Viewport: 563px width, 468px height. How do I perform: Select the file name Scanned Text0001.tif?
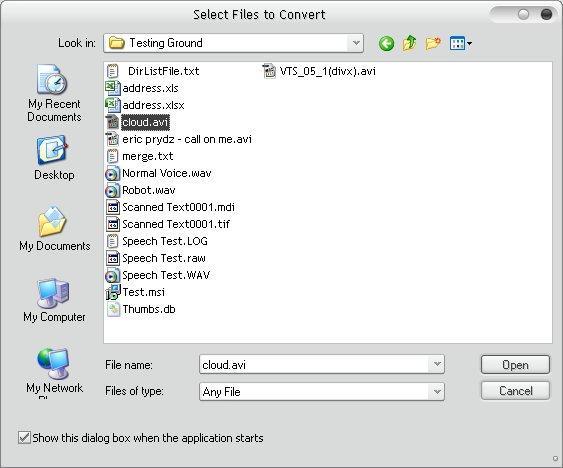pyautogui.click(x=176, y=224)
